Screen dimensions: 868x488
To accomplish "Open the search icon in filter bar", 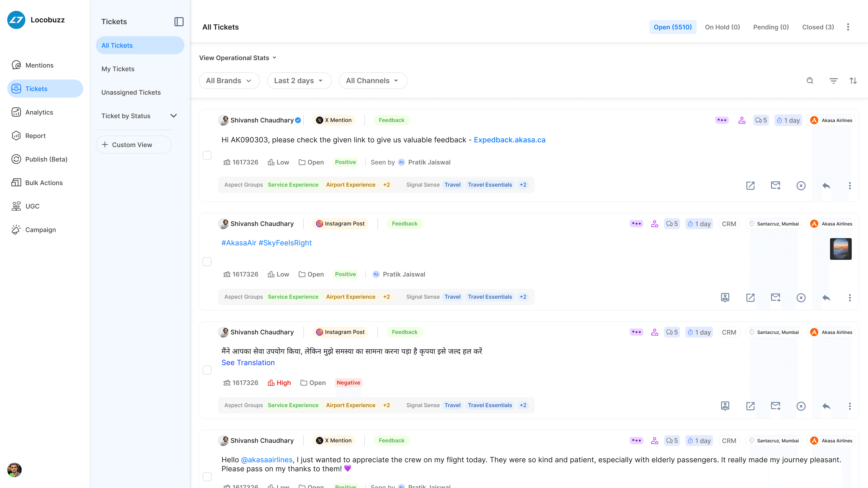I will [x=810, y=81].
